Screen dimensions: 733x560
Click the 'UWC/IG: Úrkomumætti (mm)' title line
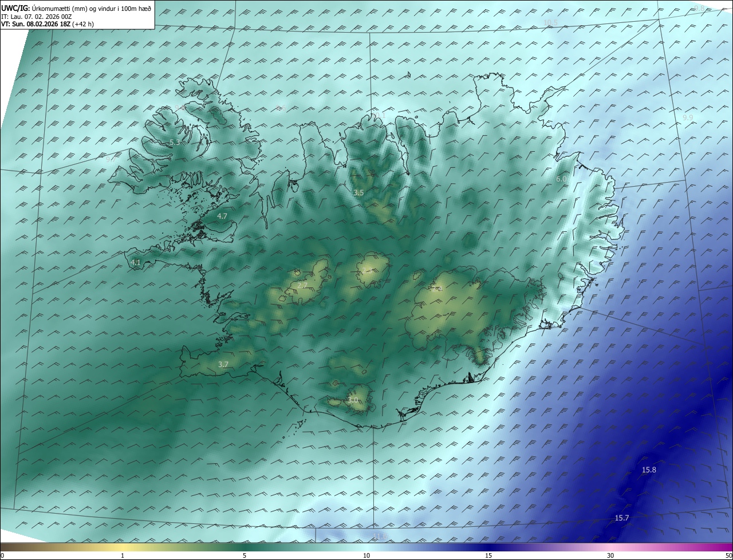(76, 8)
